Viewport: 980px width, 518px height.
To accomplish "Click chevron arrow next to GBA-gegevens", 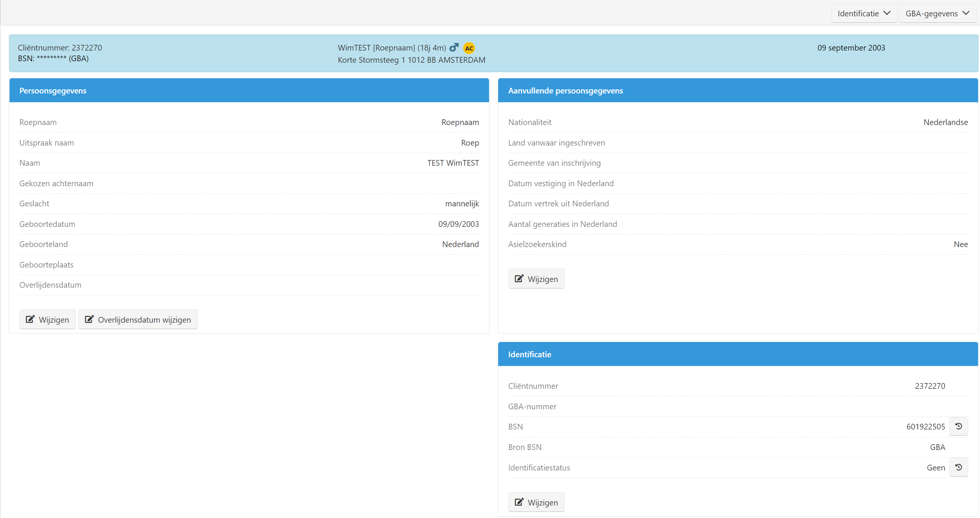I will [966, 13].
